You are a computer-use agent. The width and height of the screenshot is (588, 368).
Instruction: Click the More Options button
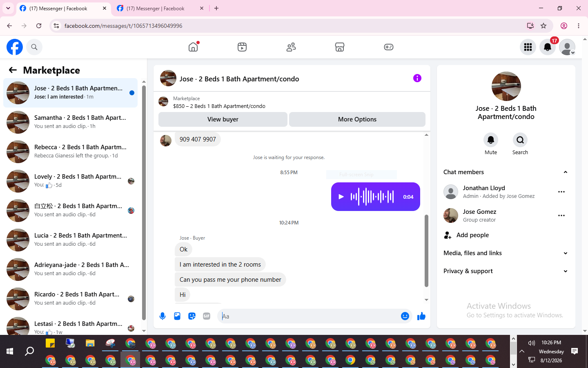(357, 119)
